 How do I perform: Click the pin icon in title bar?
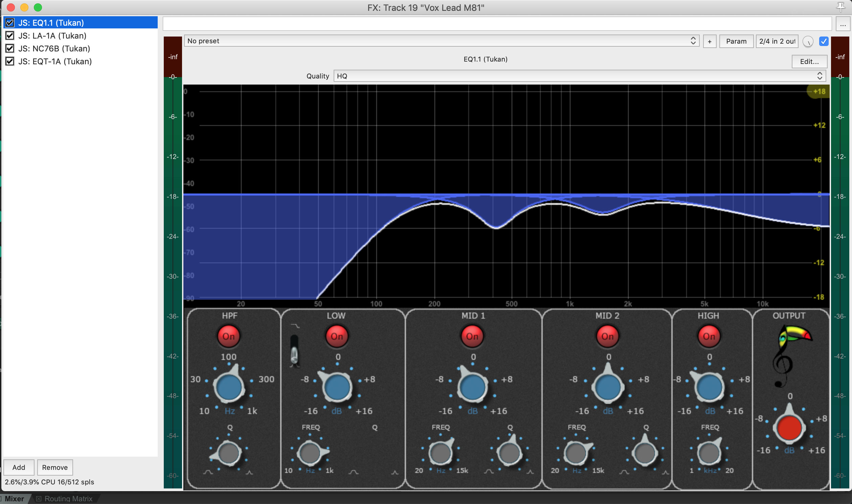coord(840,7)
